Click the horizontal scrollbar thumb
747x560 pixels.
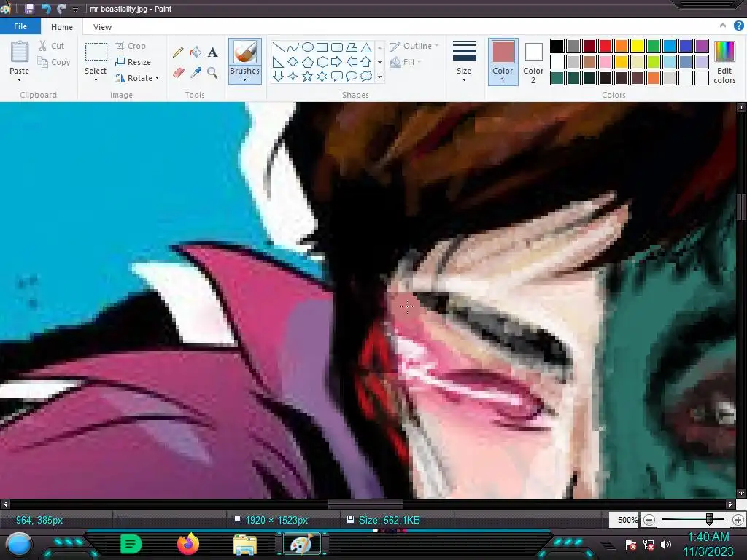[365, 503]
